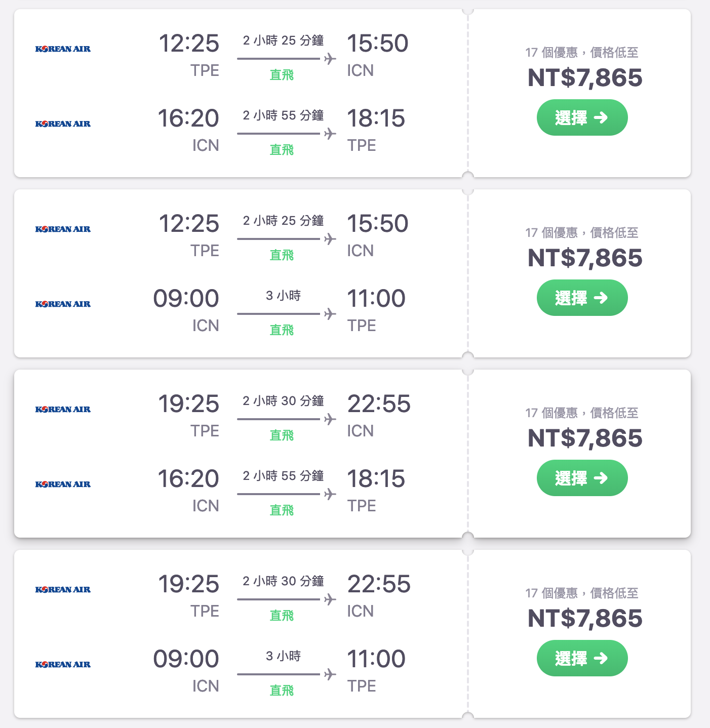This screenshot has height=728, width=710.
Task: Click 直飛 label under 2 小時 25 分鐘 in first card
Action: [282, 75]
